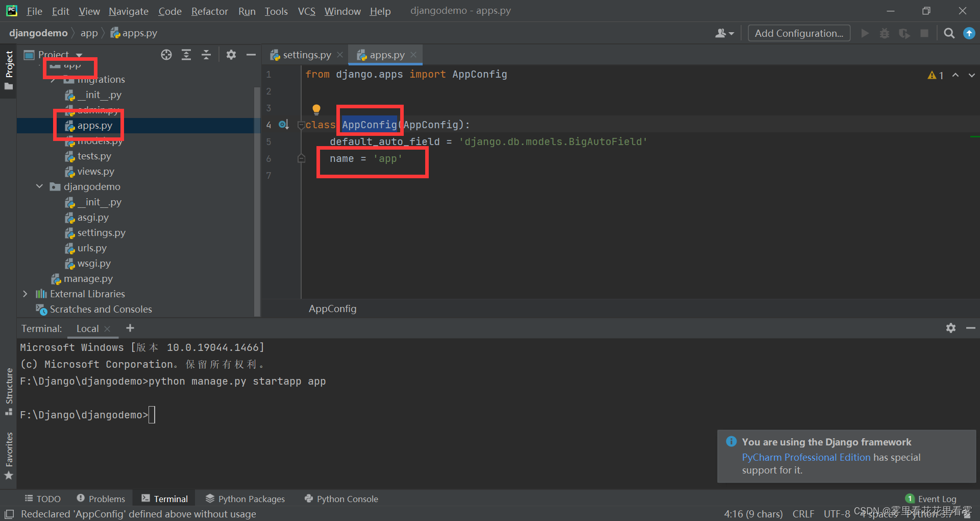980x521 pixels.
Task: Hide the Terminal tool window
Action: 971,328
